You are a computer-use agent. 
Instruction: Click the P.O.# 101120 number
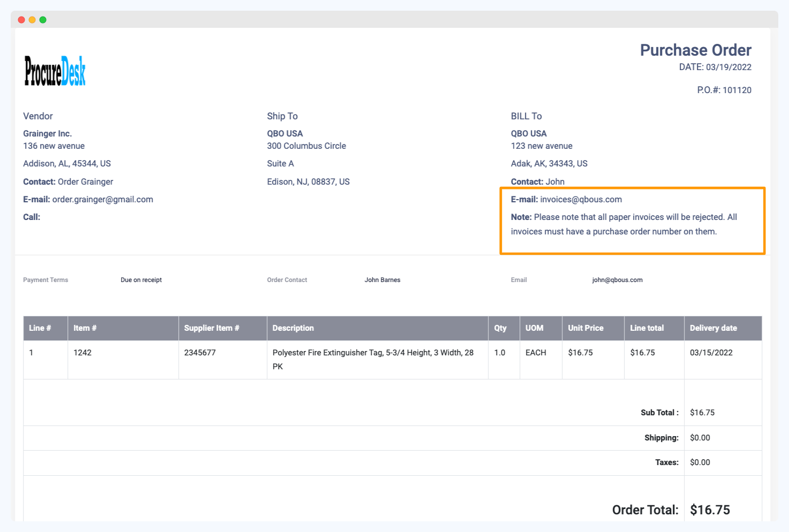point(725,90)
